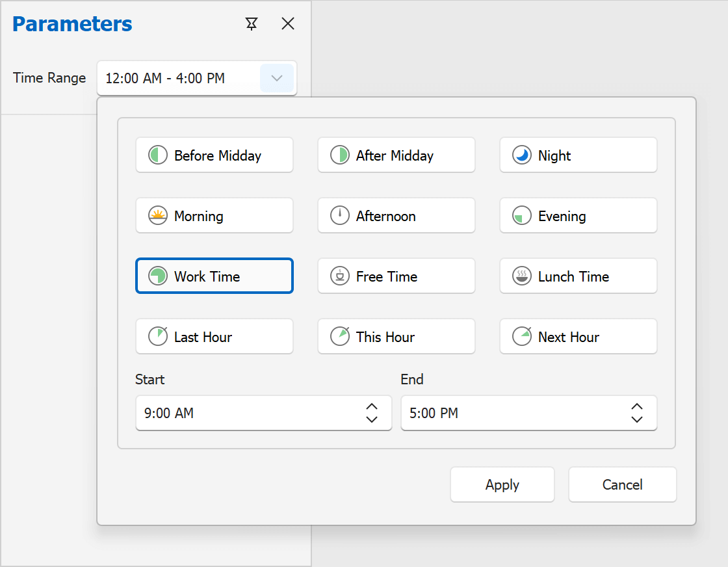Open the Time Range dropdown
This screenshot has height=567, width=728.
pos(277,77)
